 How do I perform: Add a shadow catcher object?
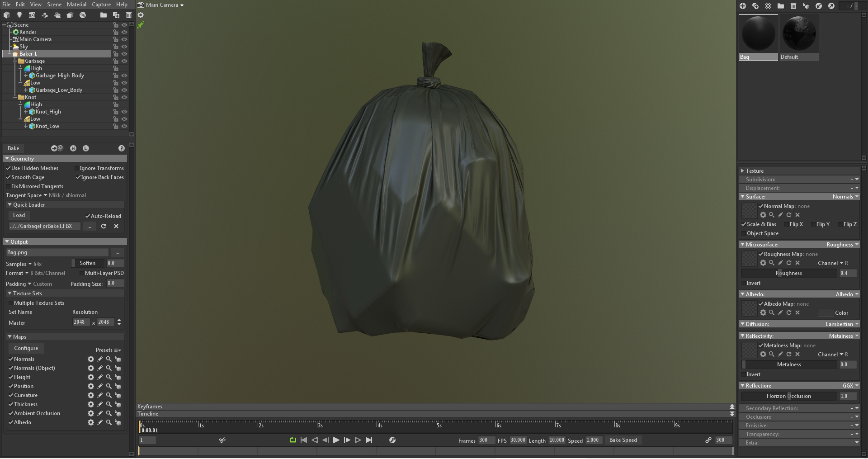coord(45,15)
